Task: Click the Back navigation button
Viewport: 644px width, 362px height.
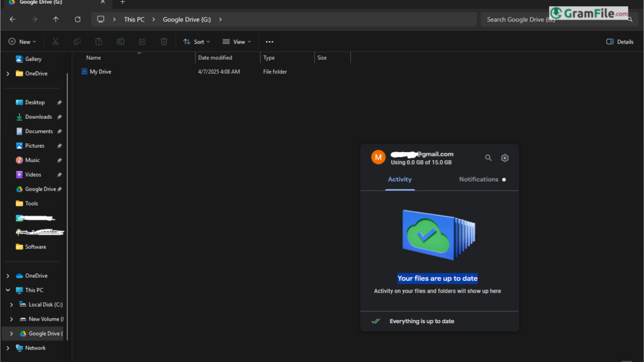Action: [x=13, y=19]
